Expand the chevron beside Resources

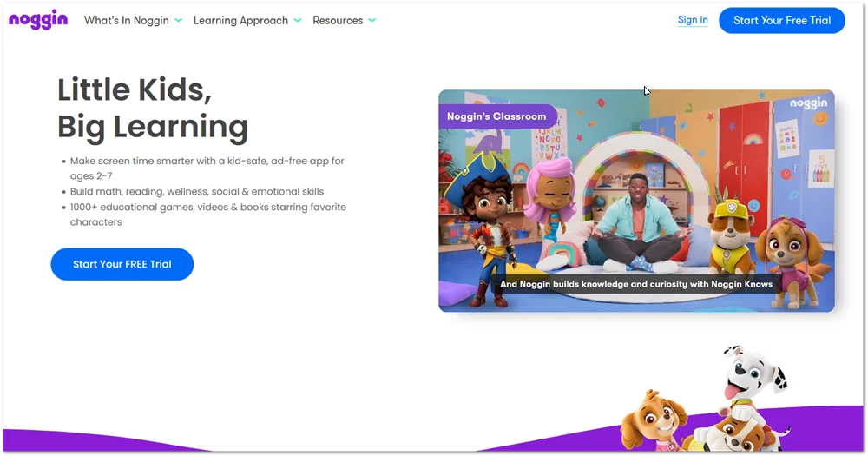coord(372,21)
